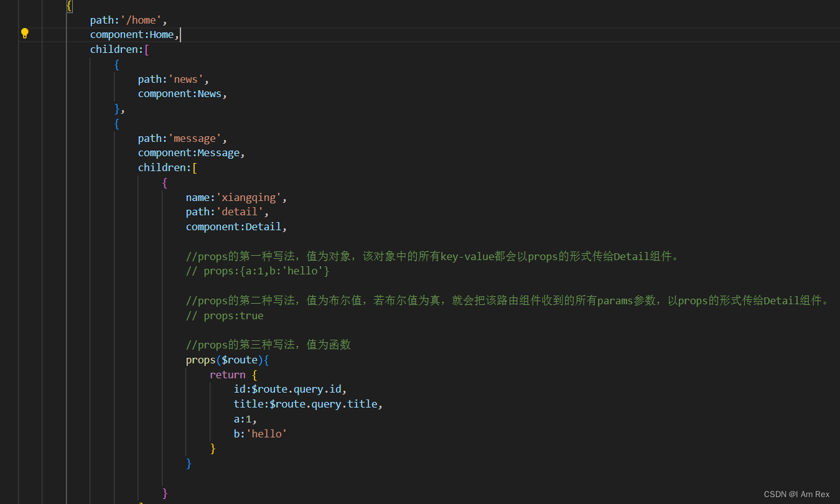Click path:'detail' line
Screen dimensions: 840x504
(x=228, y=212)
